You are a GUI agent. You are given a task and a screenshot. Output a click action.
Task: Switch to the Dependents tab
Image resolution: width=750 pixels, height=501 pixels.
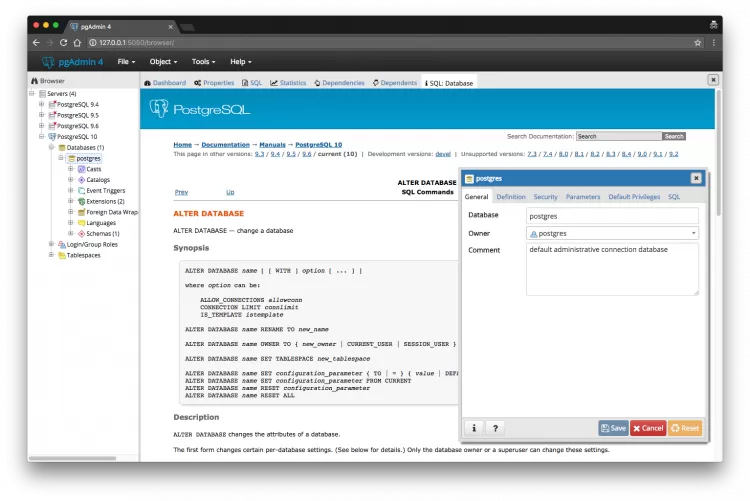395,83
